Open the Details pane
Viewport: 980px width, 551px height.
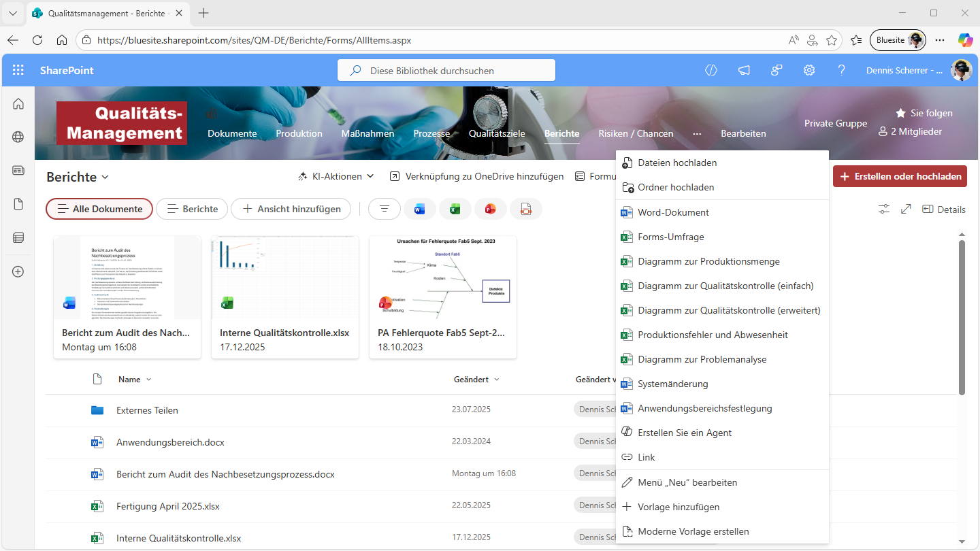(x=943, y=209)
